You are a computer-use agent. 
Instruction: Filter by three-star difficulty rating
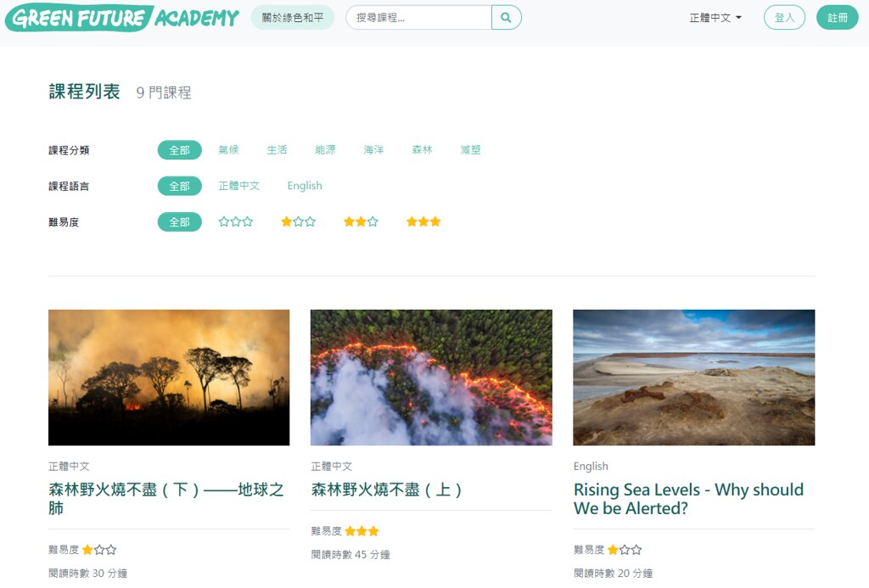[423, 222]
